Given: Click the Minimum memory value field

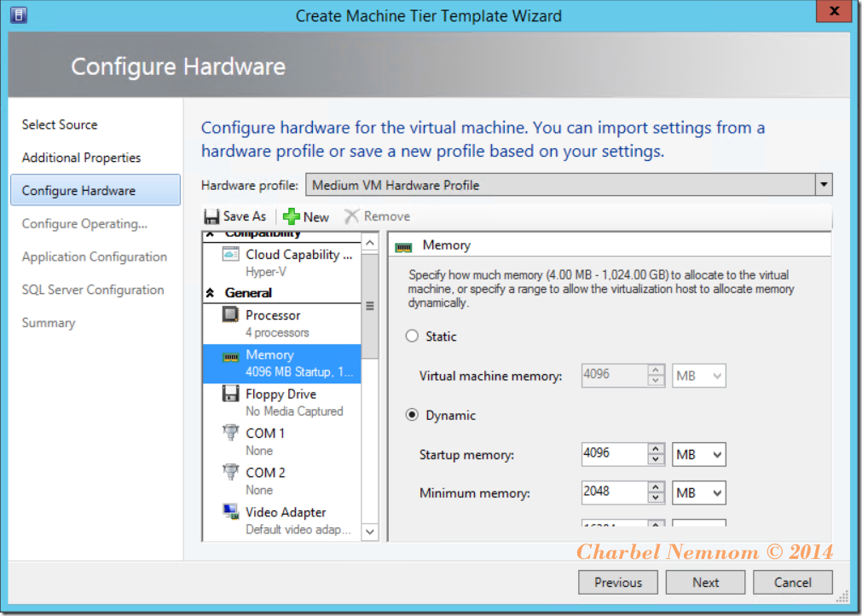Looking at the screenshot, I should point(615,492).
